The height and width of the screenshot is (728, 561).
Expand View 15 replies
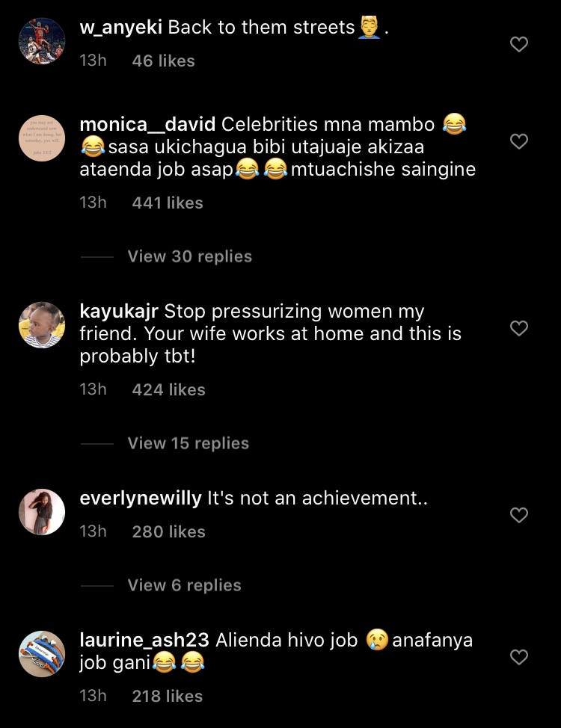[188, 443]
